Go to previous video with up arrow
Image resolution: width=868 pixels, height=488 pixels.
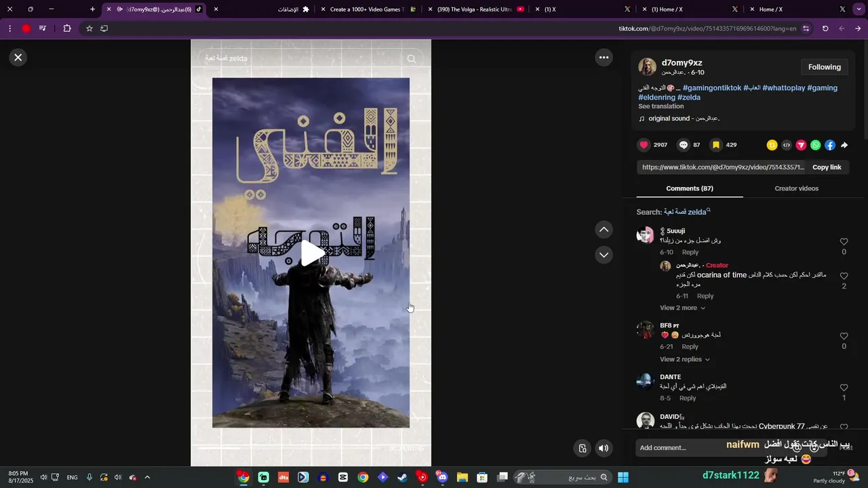604,230
